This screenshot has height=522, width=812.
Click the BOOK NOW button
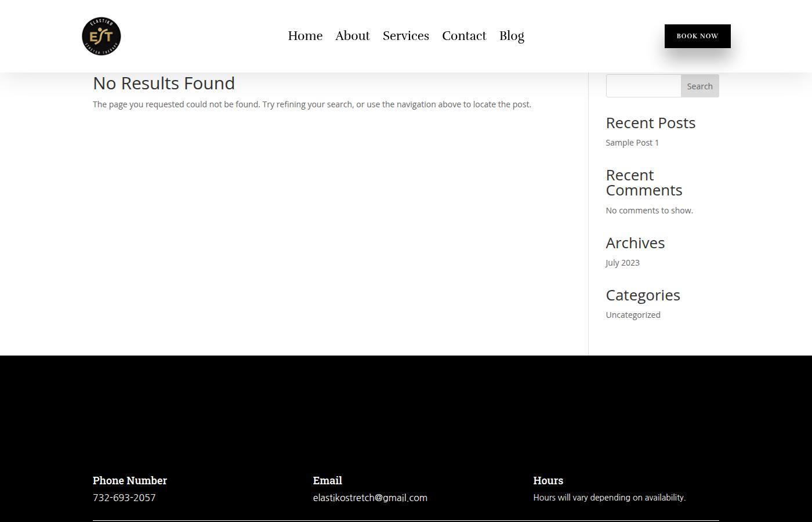pyautogui.click(x=697, y=36)
